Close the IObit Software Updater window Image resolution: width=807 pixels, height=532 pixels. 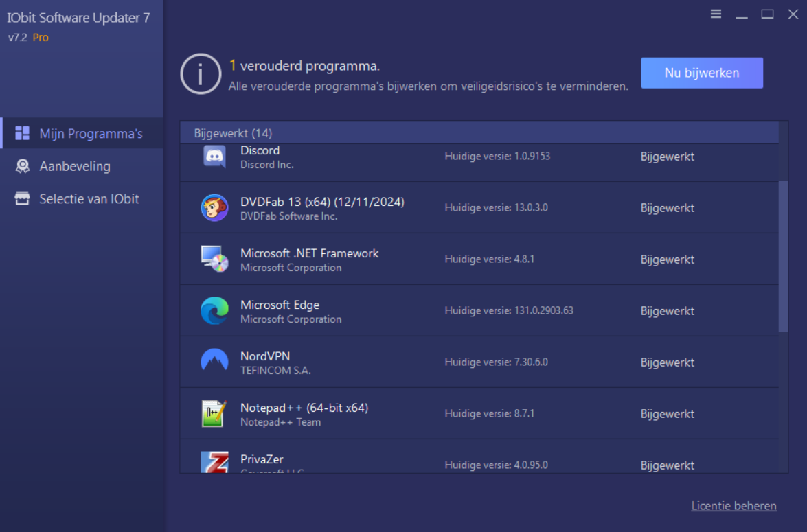tap(793, 14)
